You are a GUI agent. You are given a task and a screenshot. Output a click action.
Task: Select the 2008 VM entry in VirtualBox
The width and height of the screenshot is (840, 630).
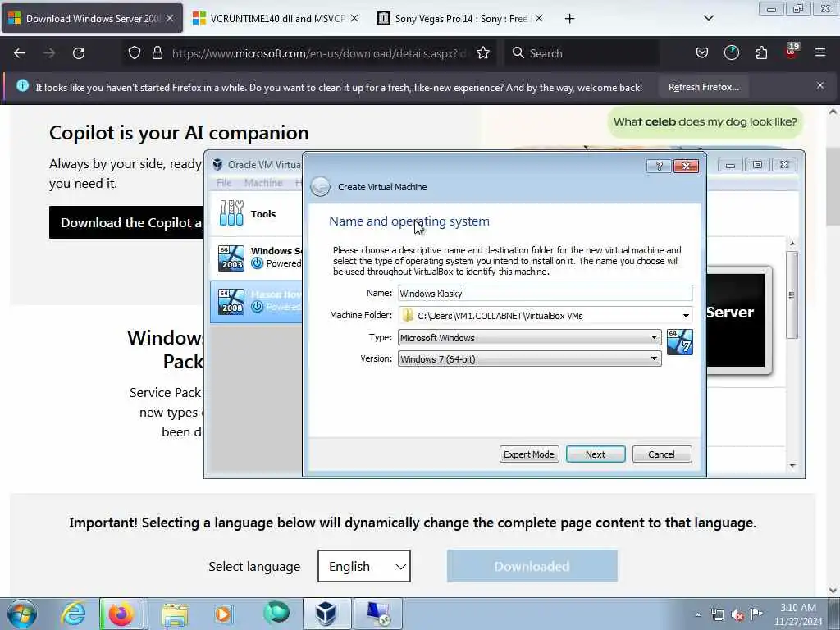coord(256,301)
